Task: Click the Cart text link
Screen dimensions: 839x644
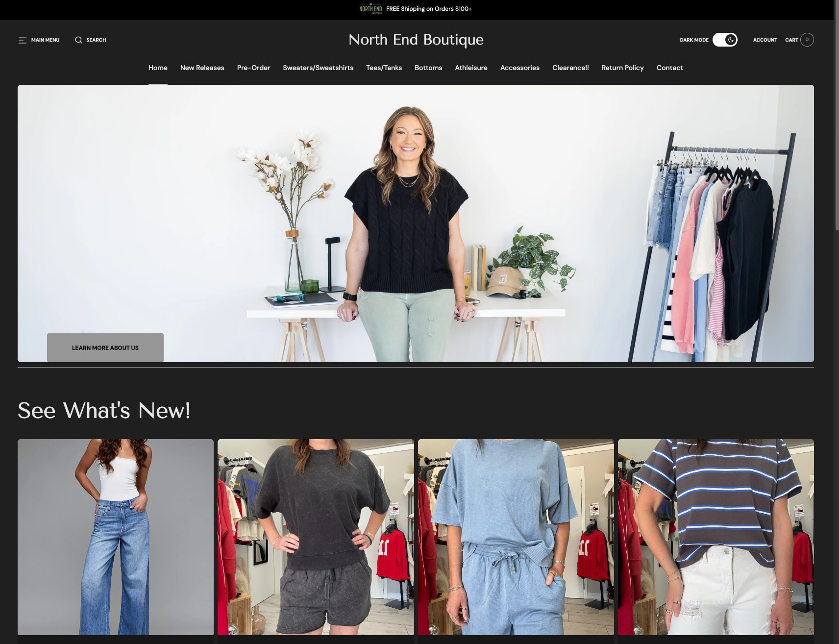Action: point(791,40)
